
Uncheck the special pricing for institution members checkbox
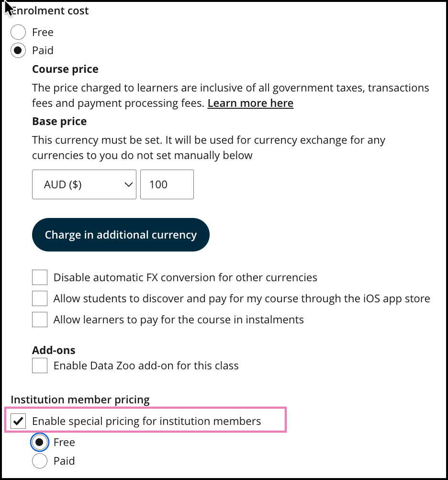pos(19,422)
